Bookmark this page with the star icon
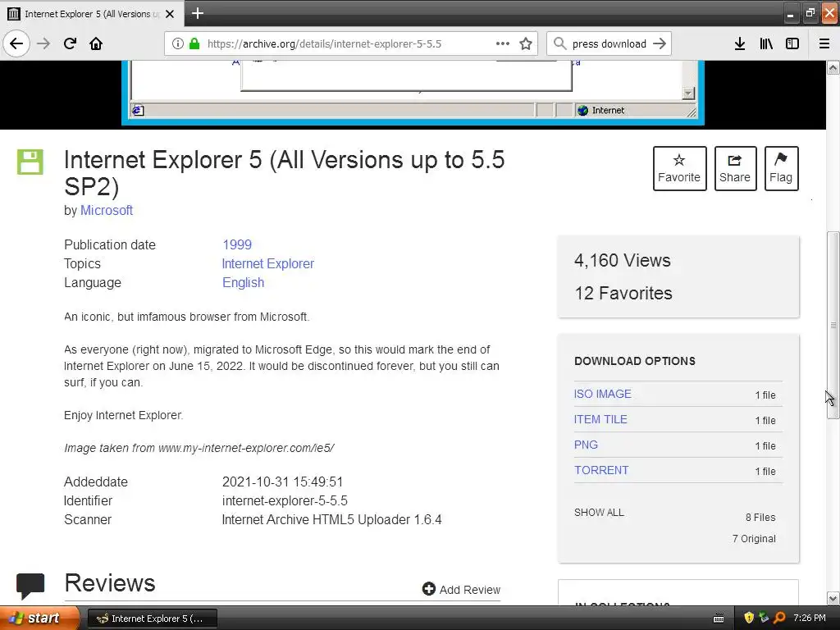Viewport: 840px width, 630px height. 526,44
